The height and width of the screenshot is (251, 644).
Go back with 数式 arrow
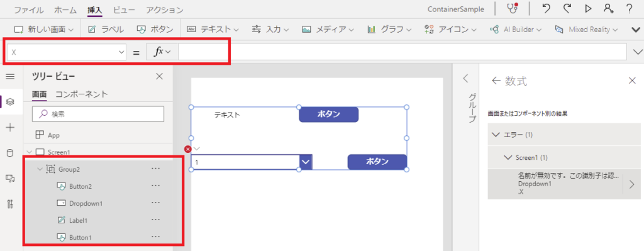tap(496, 81)
